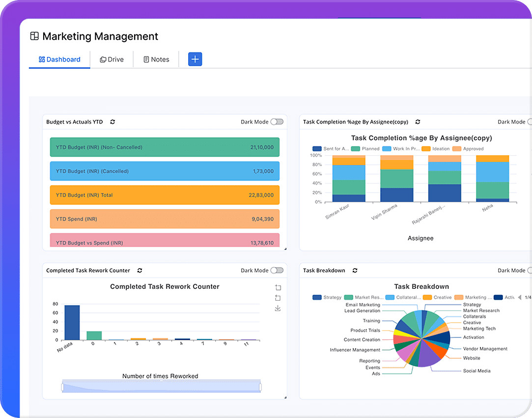The width and height of the screenshot is (532, 418).
Task: Select YTD Budget vs Spend card
Action: click(x=165, y=240)
